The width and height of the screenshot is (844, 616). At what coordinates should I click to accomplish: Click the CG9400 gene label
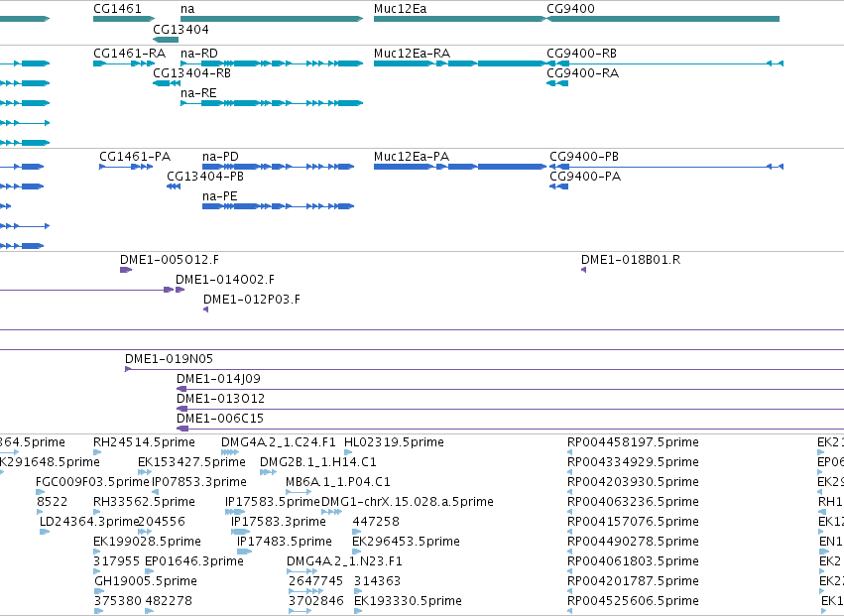(x=570, y=9)
